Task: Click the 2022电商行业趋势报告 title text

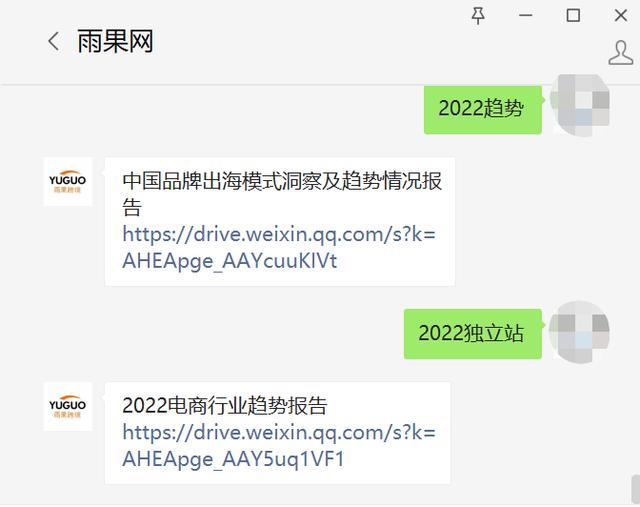Action: pyautogui.click(x=224, y=405)
